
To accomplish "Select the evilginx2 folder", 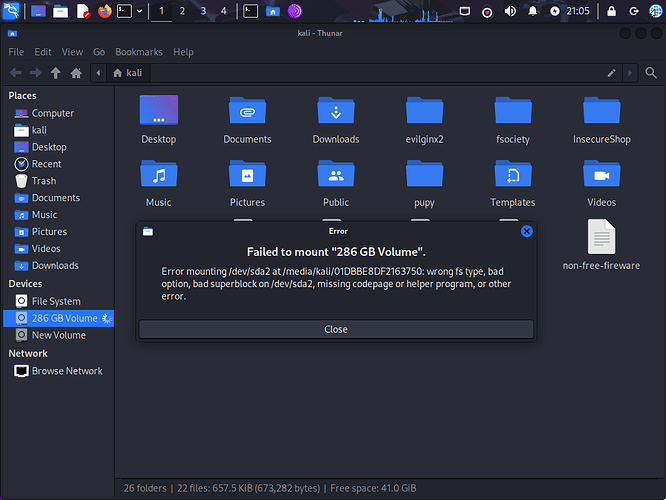I will (424, 110).
